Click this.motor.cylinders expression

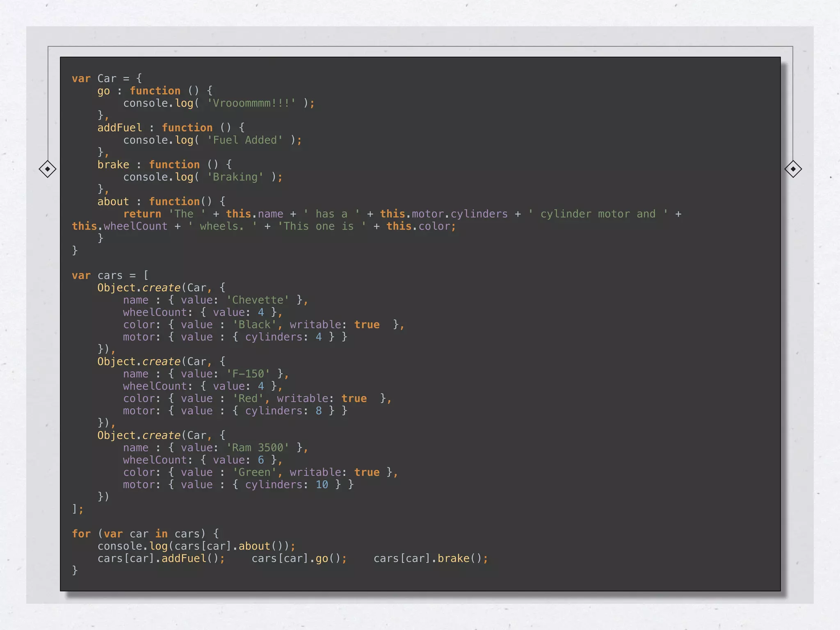click(x=443, y=214)
